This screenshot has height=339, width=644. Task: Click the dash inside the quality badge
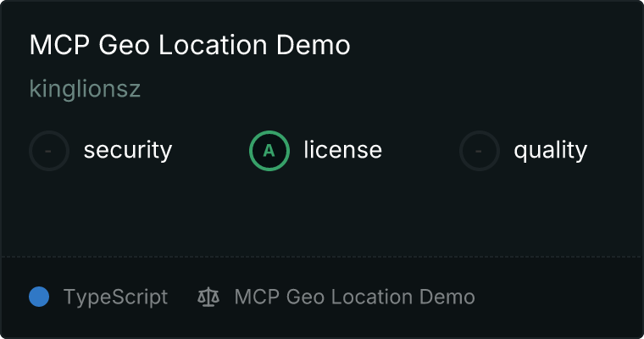point(479,151)
